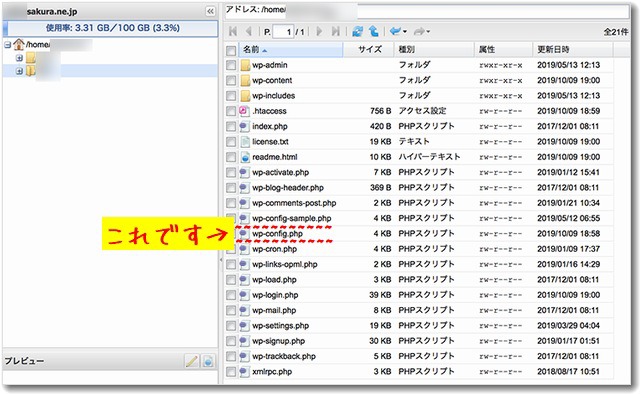Click the readme.html file icon
This screenshot has width=640, height=394.
click(244, 157)
